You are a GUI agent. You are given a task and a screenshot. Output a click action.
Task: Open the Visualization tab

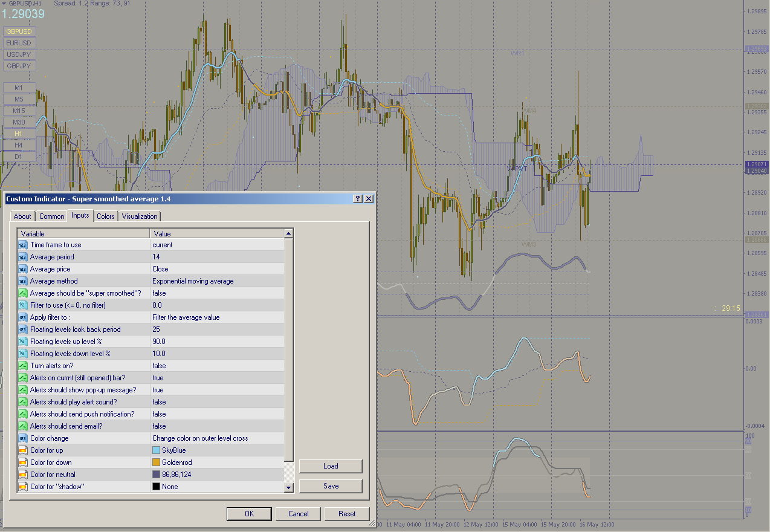(x=140, y=216)
